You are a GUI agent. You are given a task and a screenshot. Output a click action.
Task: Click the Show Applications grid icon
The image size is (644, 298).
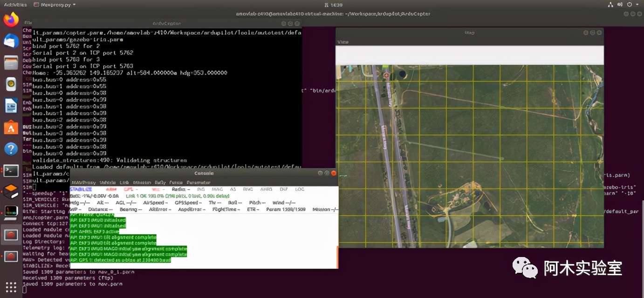(x=11, y=287)
